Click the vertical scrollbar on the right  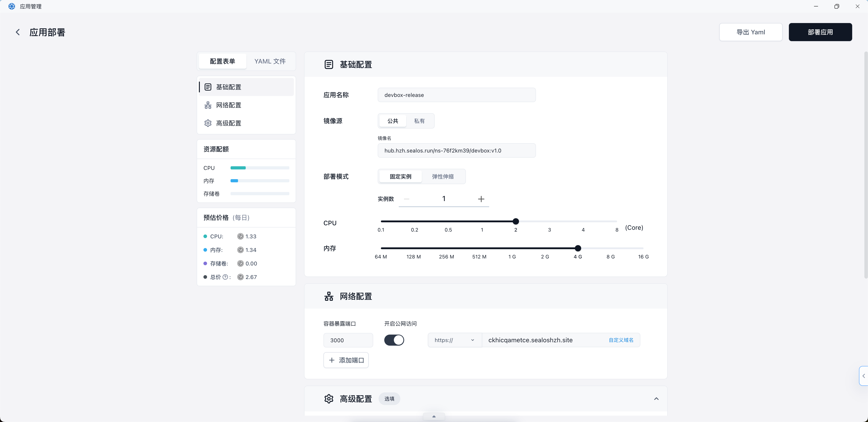click(x=866, y=165)
